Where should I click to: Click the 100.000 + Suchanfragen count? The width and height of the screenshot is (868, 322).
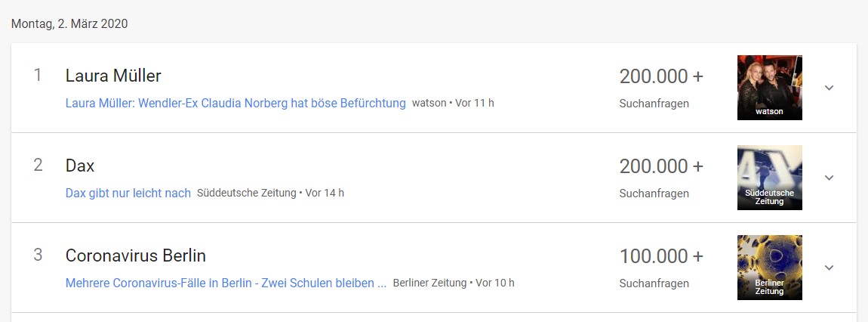[x=661, y=256]
